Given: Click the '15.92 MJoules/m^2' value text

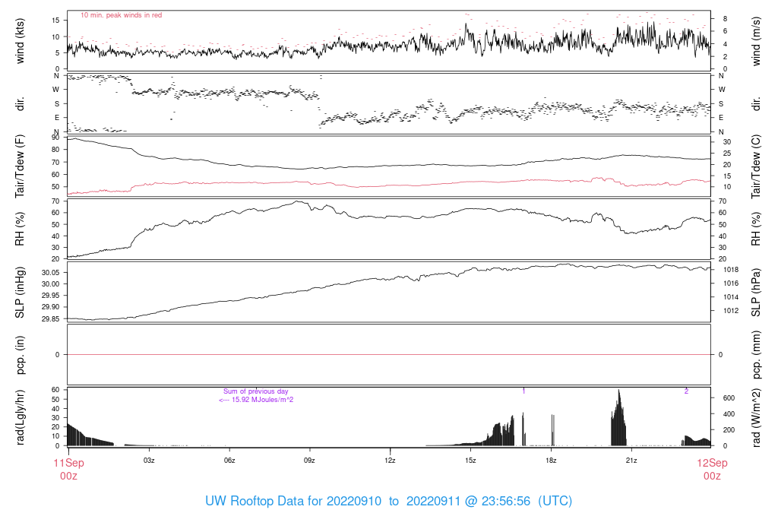Looking at the screenshot, I should [262, 400].
